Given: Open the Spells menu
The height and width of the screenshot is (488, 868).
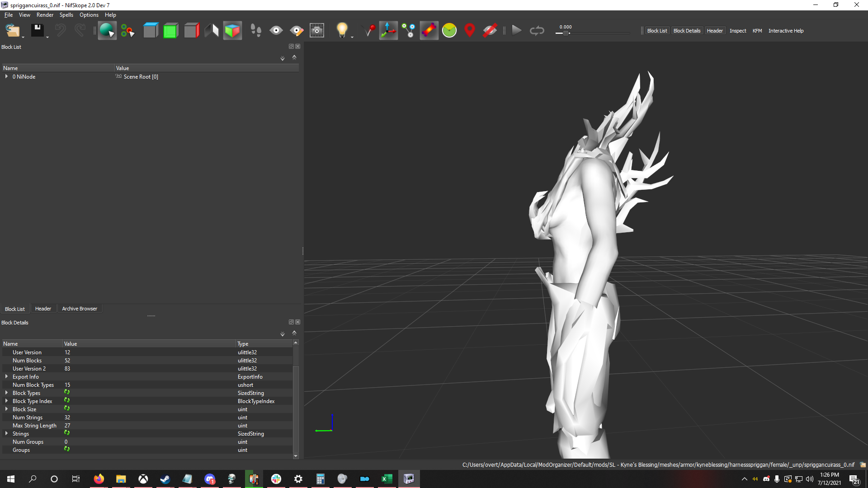Looking at the screenshot, I should point(66,15).
